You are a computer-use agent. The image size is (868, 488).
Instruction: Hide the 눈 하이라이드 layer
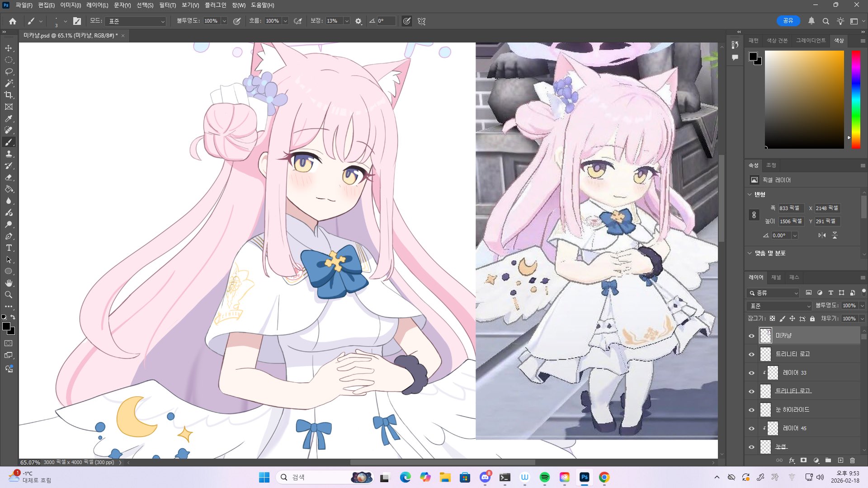(x=751, y=410)
